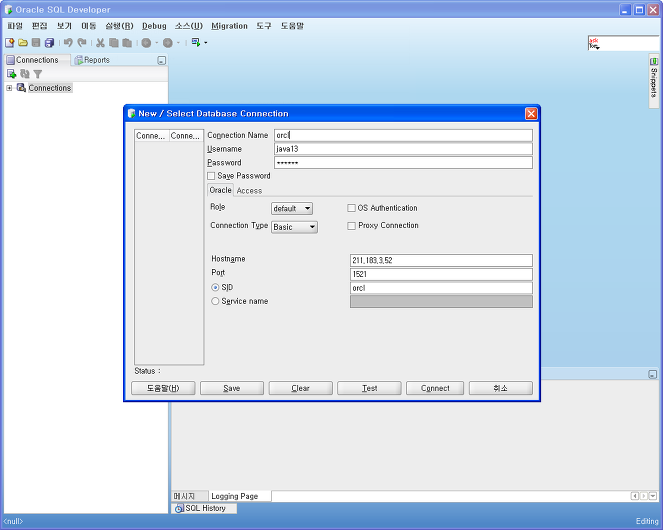Click the Connections tree node icon

point(21,88)
